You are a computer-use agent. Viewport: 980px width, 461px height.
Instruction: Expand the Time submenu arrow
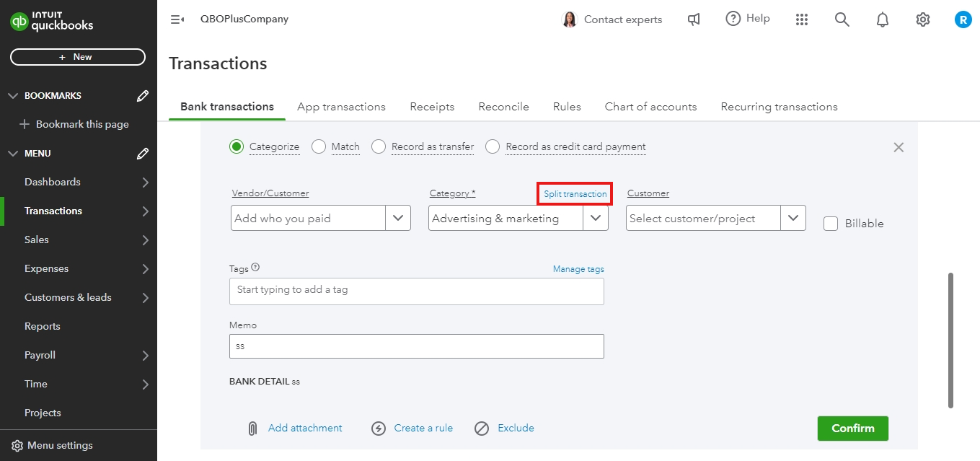(145, 385)
